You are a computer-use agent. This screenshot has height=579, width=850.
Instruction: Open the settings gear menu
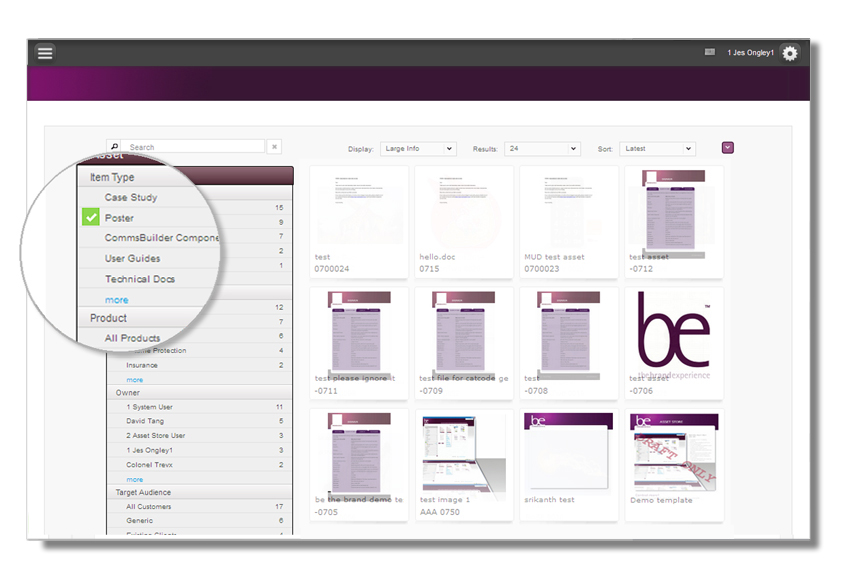(789, 53)
